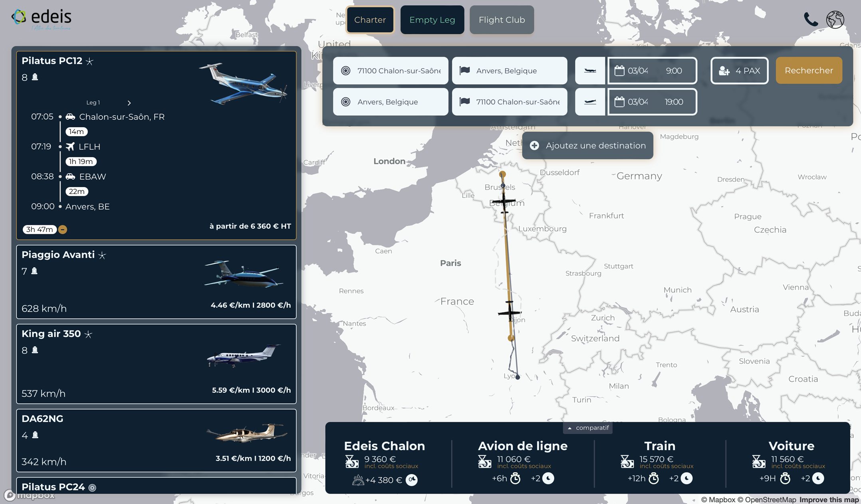Click the plane icon next to LFLH
Viewport: 861px width, 504px height.
coord(70,146)
